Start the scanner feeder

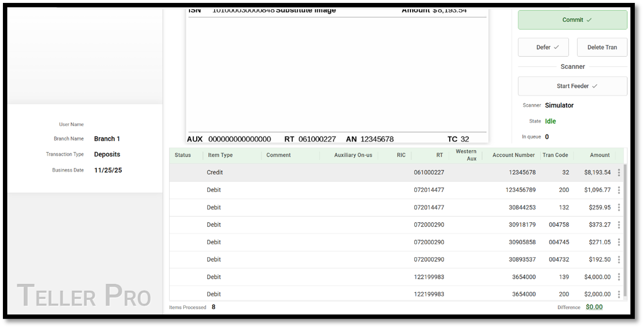[572, 86]
